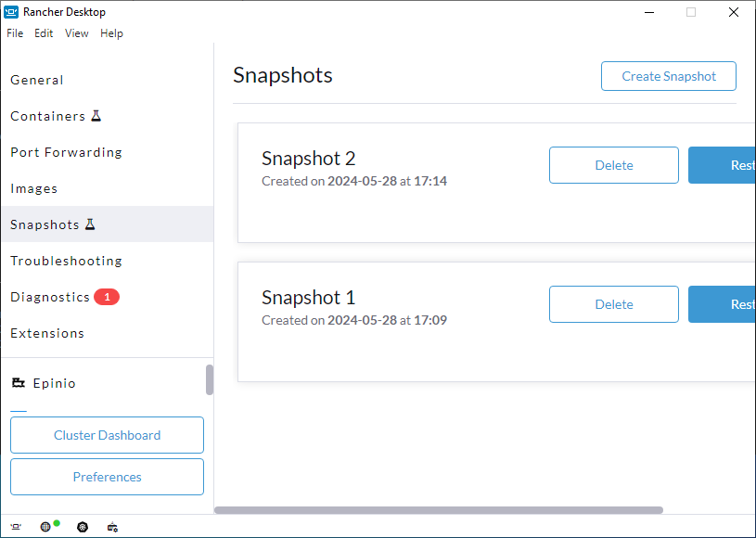This screenshot has width=756, height=538.
Task: Select the Snapshots page in sidebar
Action: [107, 224]
